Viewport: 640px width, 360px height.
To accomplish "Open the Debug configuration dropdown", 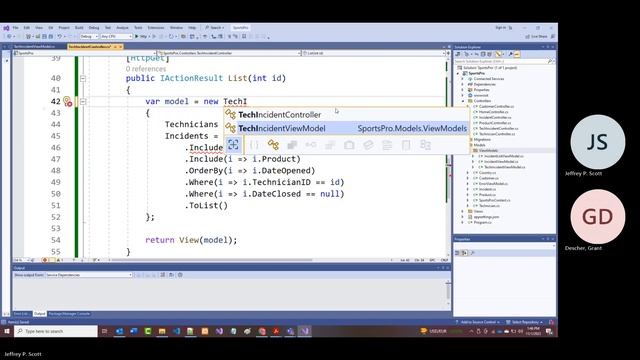I will (x=89, y=37).
